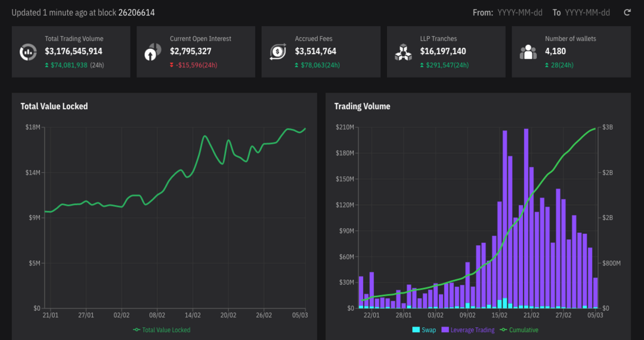Click block number 26206614
Screen dimensions: 644x340
(137, 13)
